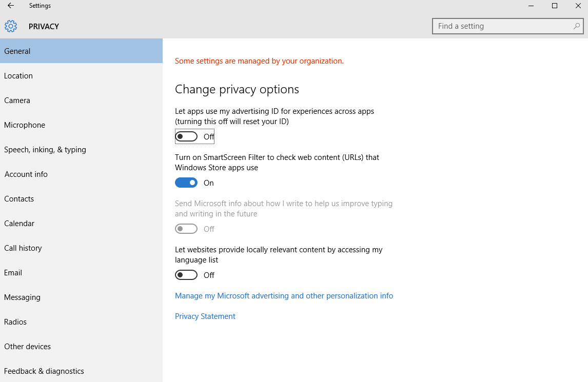Select Radios in the sidebar
Viewport: 588px width, 382px height.
coord(15,322)
